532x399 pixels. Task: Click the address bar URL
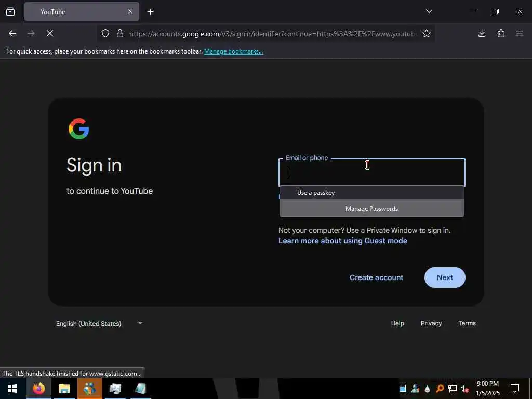[x=272, y=34]
